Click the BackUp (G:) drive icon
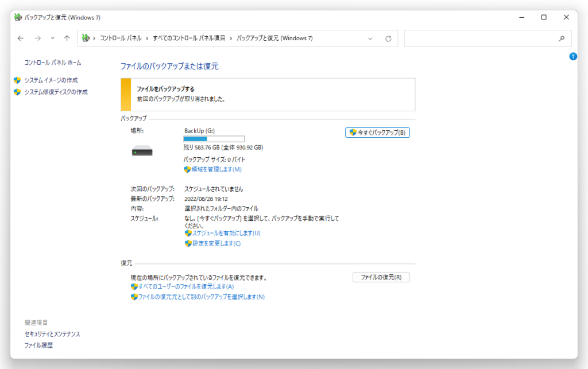Screen dimensions: 588x369 142,150
